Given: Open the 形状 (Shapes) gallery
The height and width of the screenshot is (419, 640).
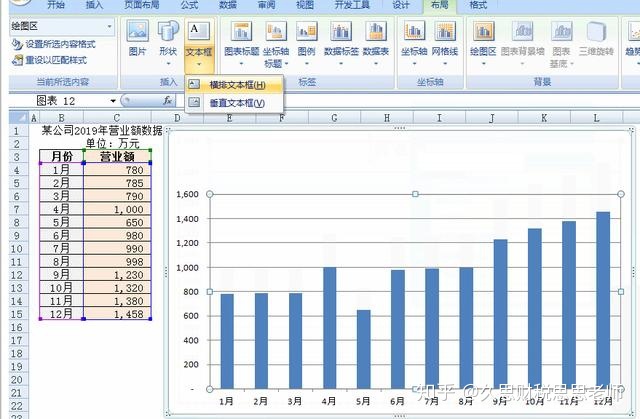Looking at the screenshot, I should 168,43.
